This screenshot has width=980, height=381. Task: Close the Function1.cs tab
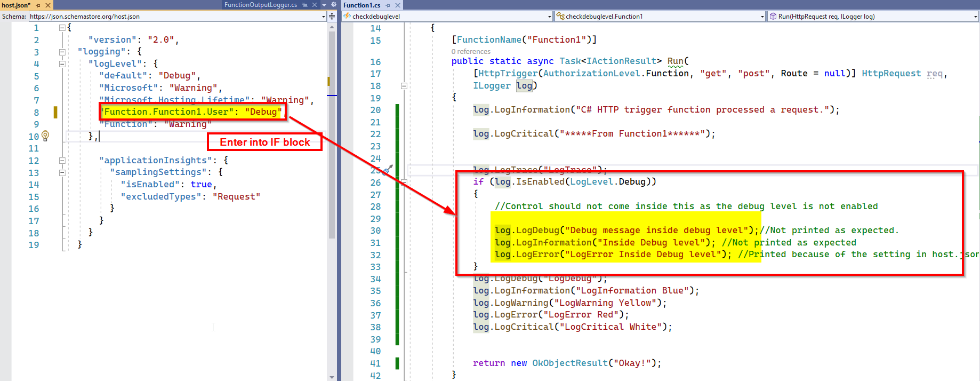tap(398, 5)
